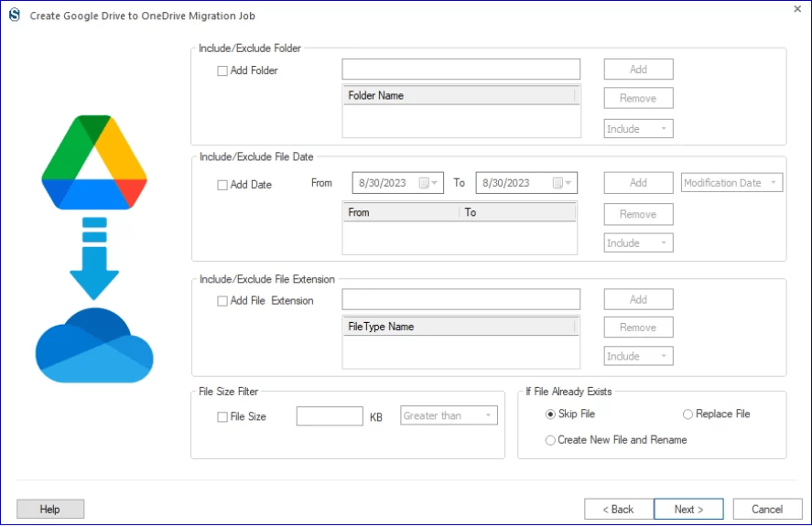The image size is (812, 527).
Task: Enable the Add File Extension checkbox
Action: [222, 301]
